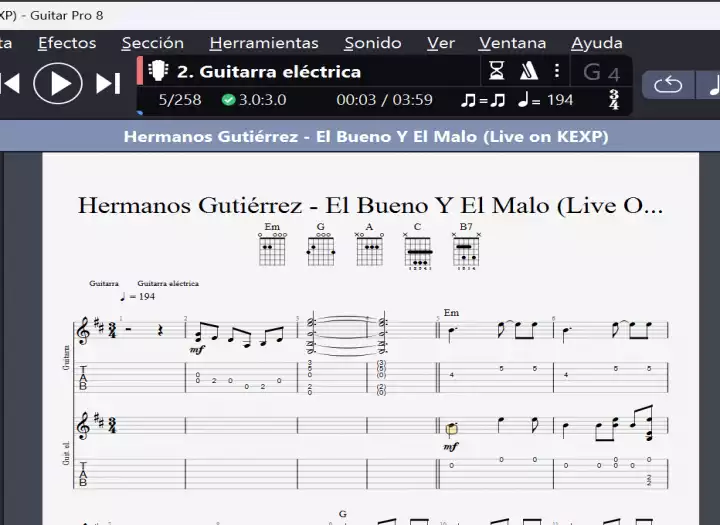720x525 pixels.
Task: Click the 3/4 time signature indicator
Action: 613,100
